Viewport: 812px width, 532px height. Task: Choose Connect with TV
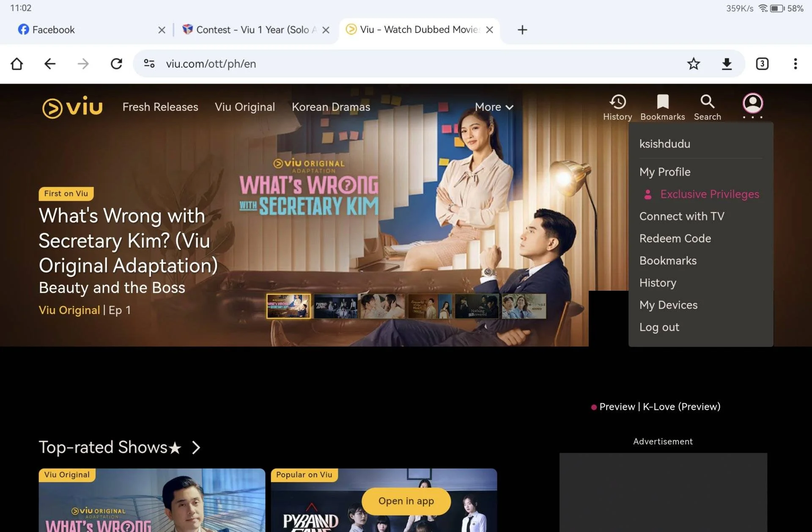[x=682, y=216]
